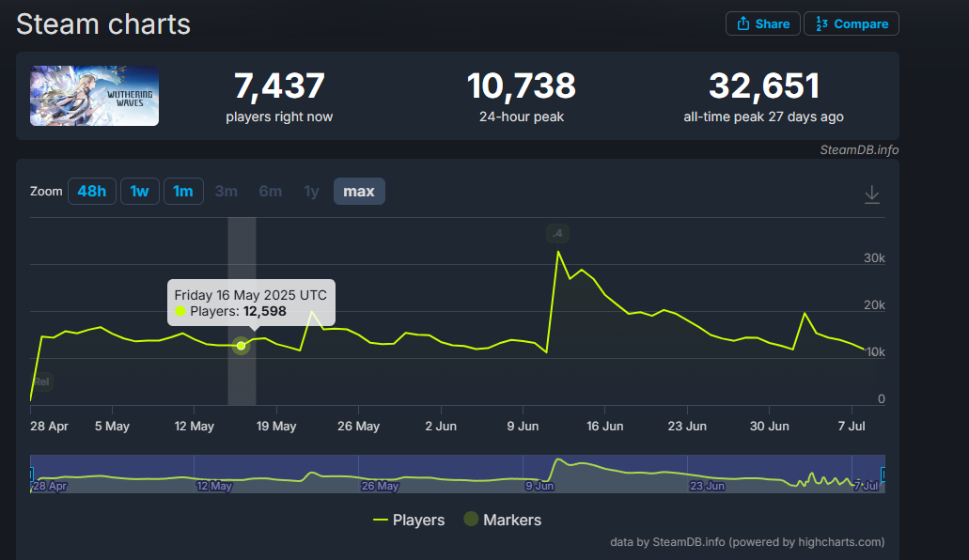The width and height of the screenshot is (969, 560).
Task: Open the Compare charts button
Action: click(851, 23)
